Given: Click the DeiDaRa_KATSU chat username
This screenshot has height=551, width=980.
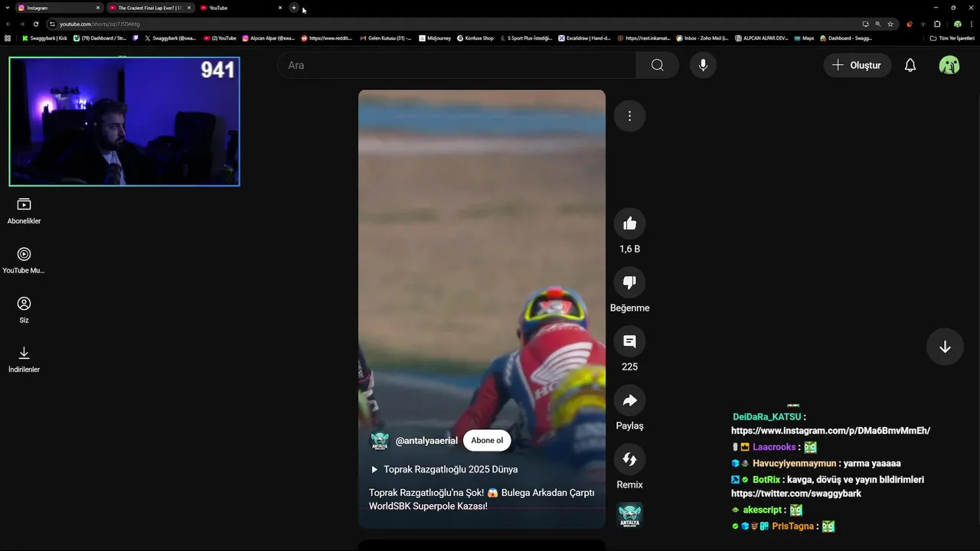Looking at the screenshot, I should click(766, 417).
